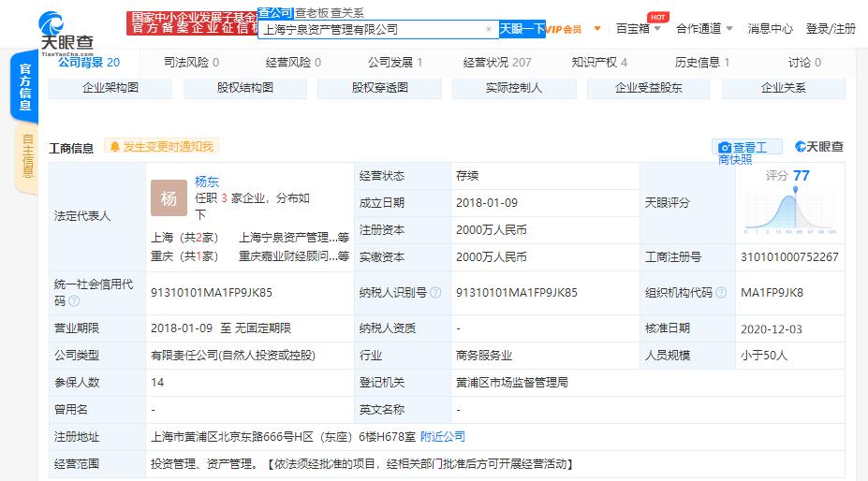
Task: Click the 杨 avatar thumbnail
Action: [169, 197]
